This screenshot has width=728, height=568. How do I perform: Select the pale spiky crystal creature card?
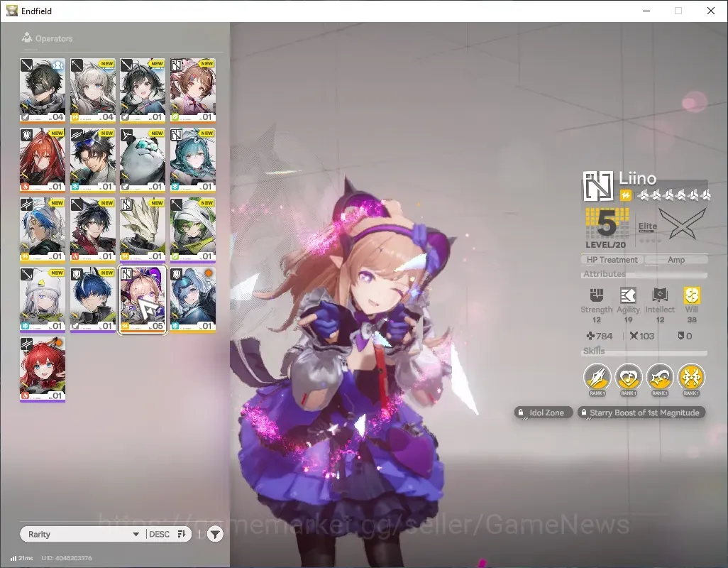point(143,229)
